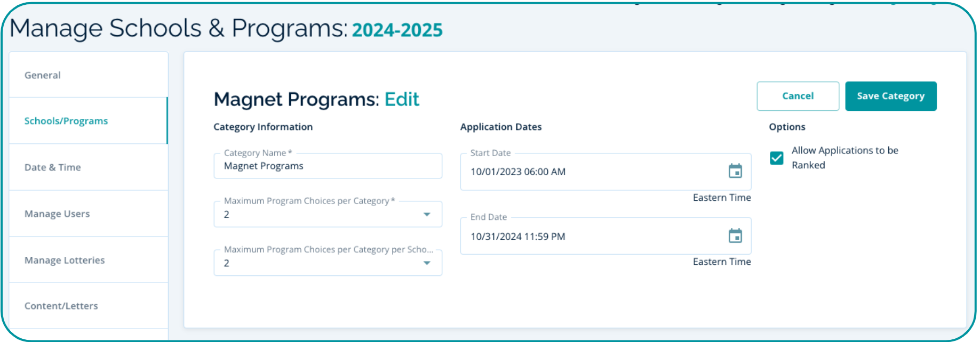Open the General settings tab
This screenshot has height=342, width=980.
[x=43, y=75]
